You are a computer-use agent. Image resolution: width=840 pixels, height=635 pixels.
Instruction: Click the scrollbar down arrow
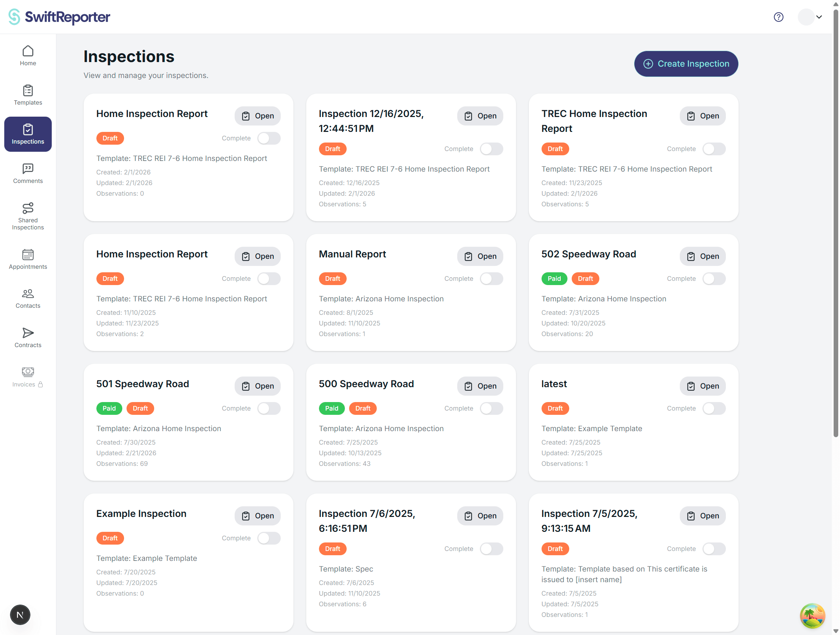836,631
